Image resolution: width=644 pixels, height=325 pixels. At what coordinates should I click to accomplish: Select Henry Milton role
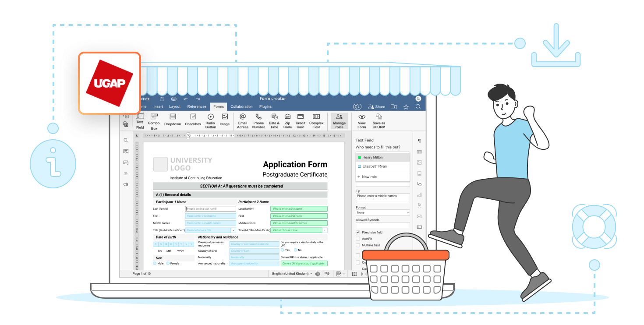(383, 157)
